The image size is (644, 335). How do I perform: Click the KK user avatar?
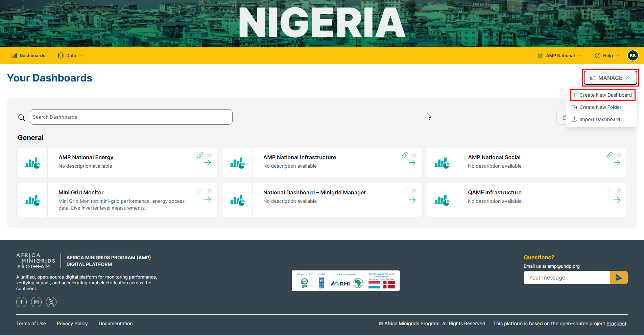click(x=633, y=55)
